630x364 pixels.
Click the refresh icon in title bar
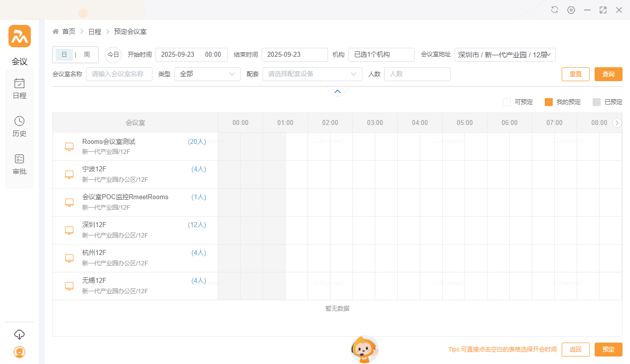pyautogui.click(x=554, y=10)
